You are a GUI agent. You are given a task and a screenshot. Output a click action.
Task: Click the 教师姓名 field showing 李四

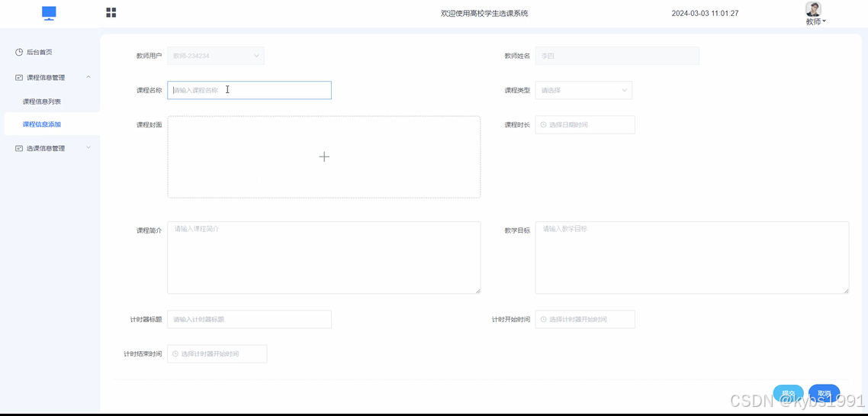pos(617,56)
